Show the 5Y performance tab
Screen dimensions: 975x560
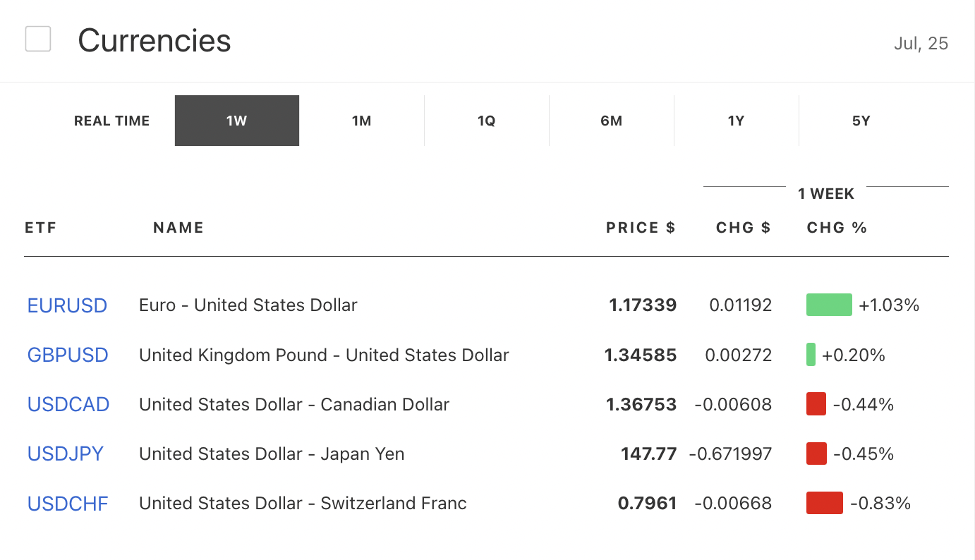[x=861, y=121]
